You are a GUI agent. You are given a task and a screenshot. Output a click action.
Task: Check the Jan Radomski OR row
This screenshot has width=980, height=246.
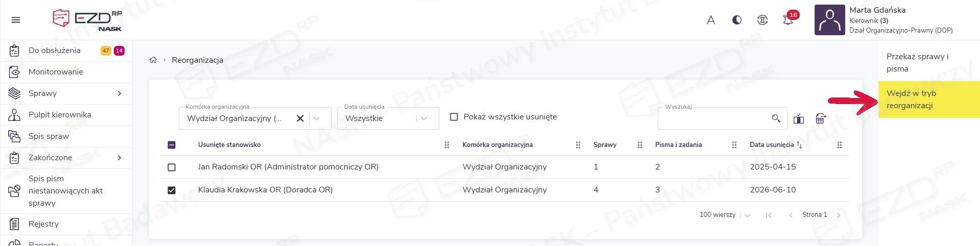[x=172, y=167]
